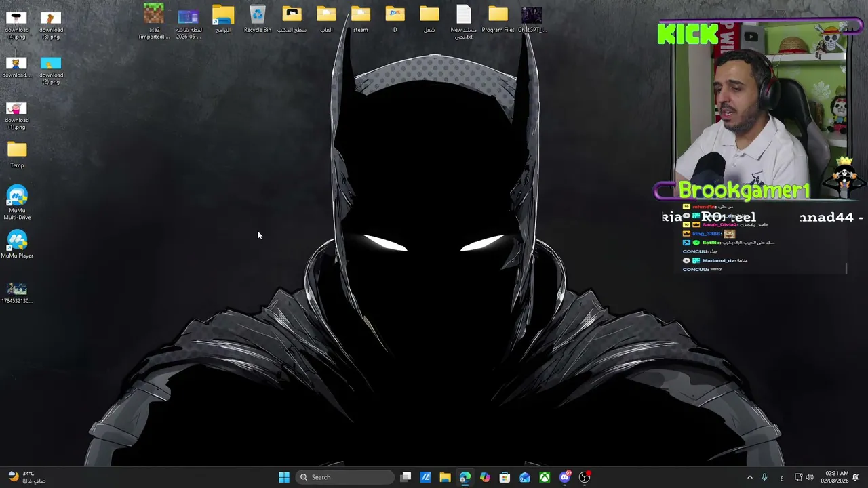
Task: Select the Recycle Bin icon
Action: coord(258,19)
